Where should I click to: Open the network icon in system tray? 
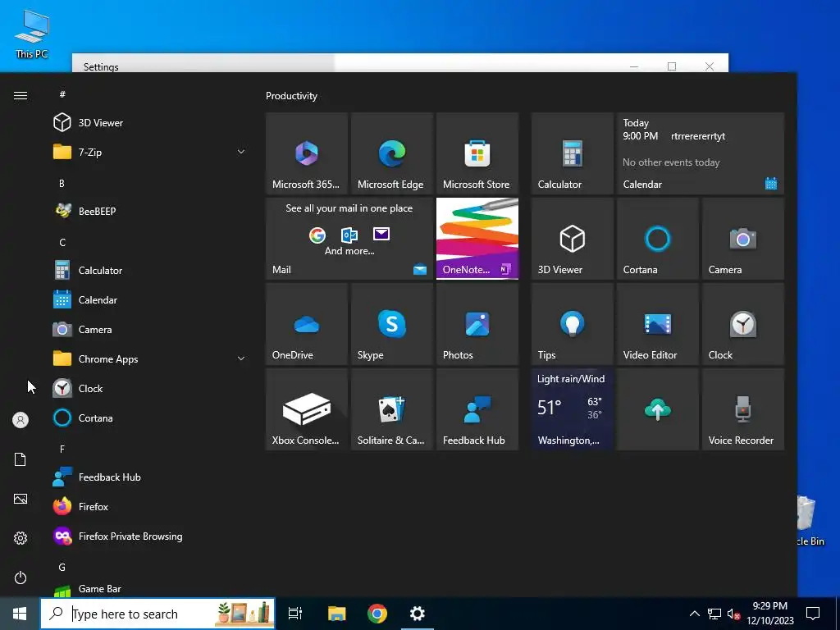point(714,614)
